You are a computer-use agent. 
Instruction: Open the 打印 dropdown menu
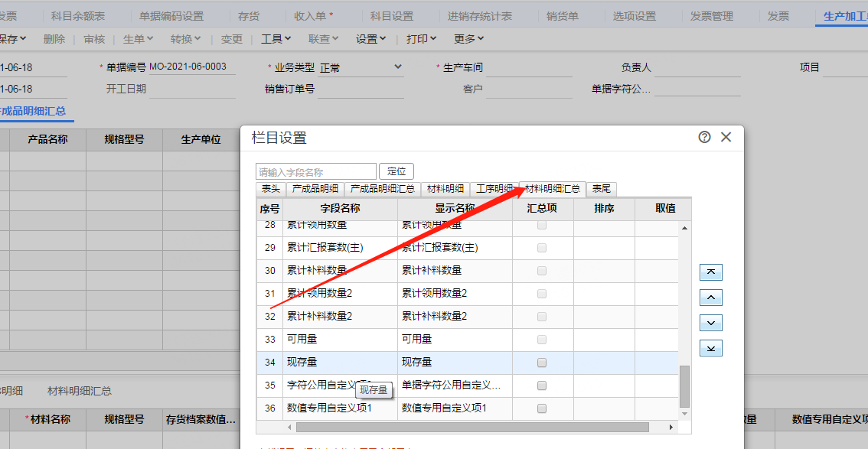coord(421,39)
